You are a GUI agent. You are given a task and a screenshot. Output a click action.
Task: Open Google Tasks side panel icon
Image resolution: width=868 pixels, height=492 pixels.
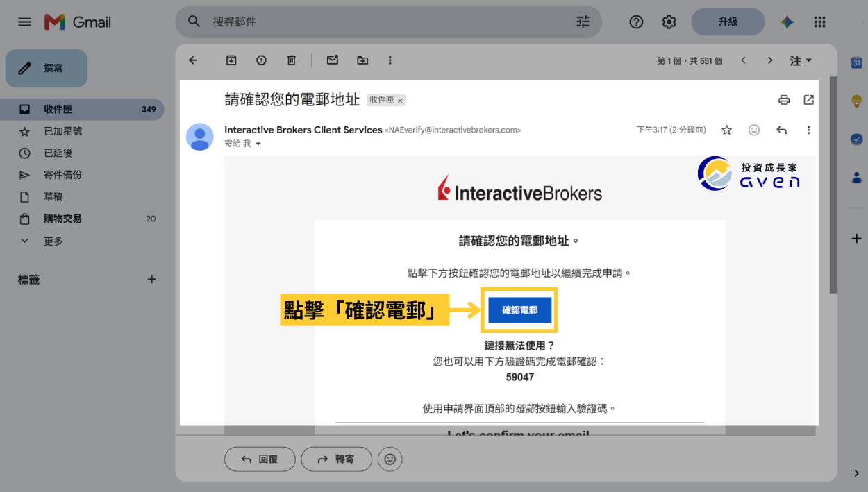(x=856, y=139)
